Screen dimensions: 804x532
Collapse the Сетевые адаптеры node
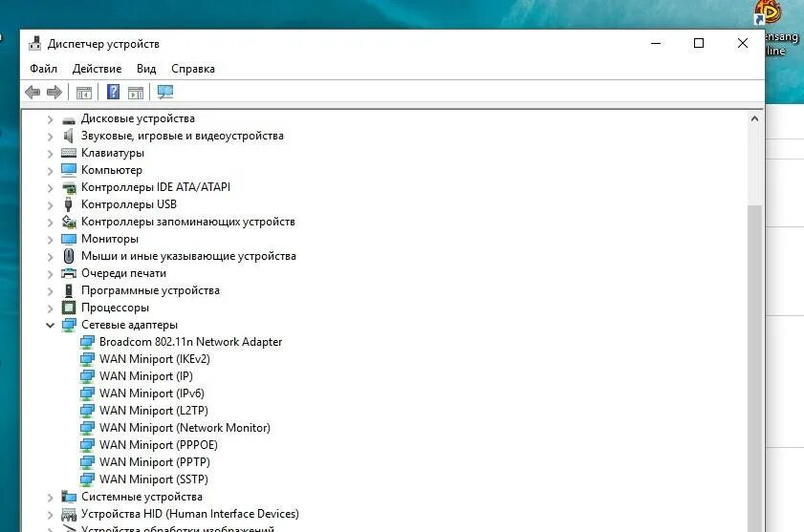pos(51,325)
